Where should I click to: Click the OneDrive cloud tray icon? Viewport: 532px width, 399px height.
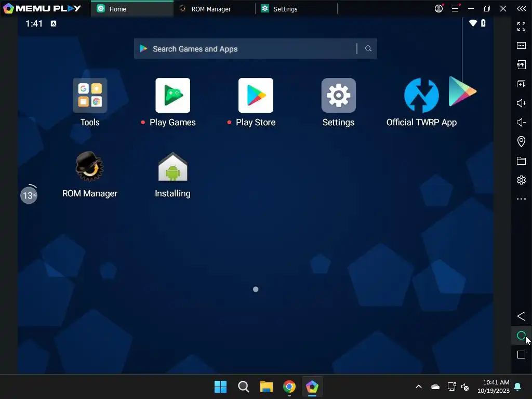[x=435, y=387]
